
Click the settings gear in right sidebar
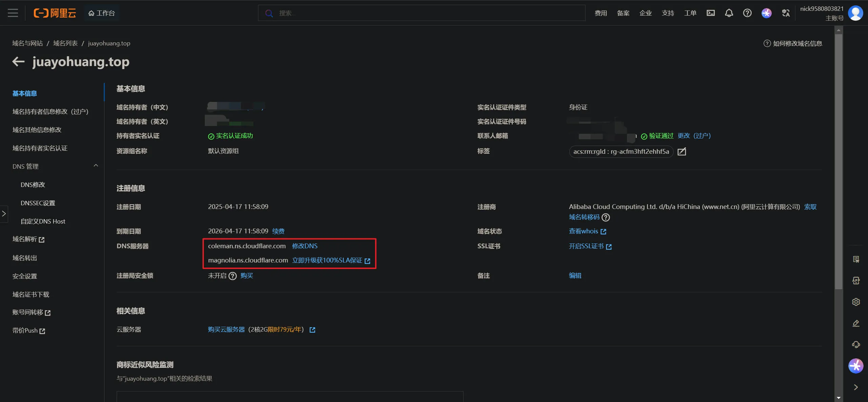856,302
